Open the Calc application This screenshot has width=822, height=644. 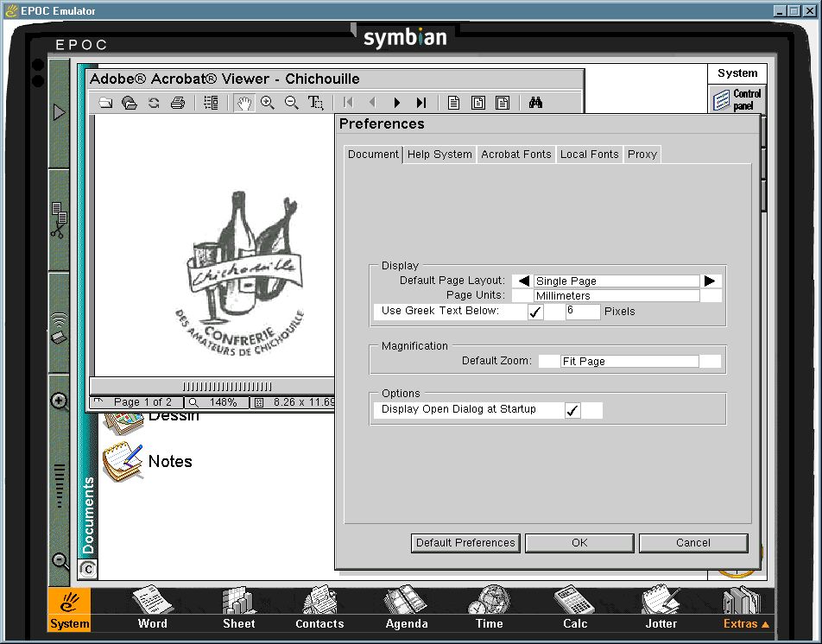(x=575, y=608)
